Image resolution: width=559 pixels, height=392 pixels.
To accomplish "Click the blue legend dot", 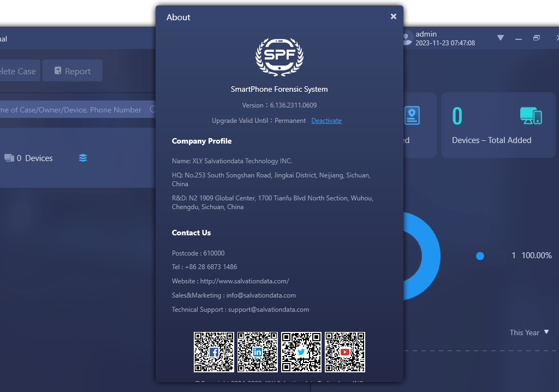I will 480,256.
